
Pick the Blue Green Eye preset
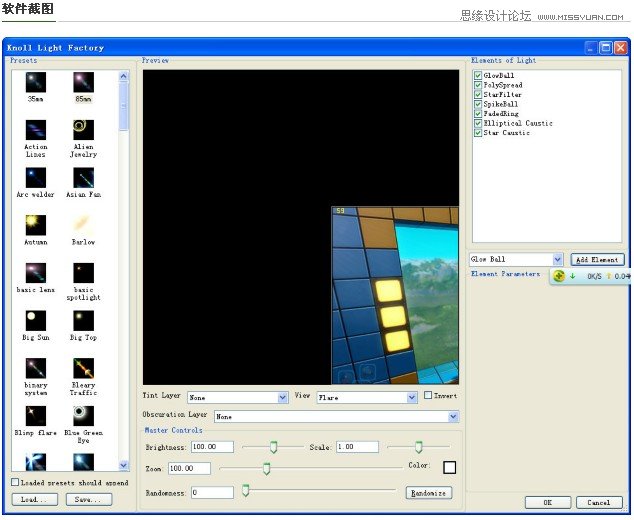point(83,416)
